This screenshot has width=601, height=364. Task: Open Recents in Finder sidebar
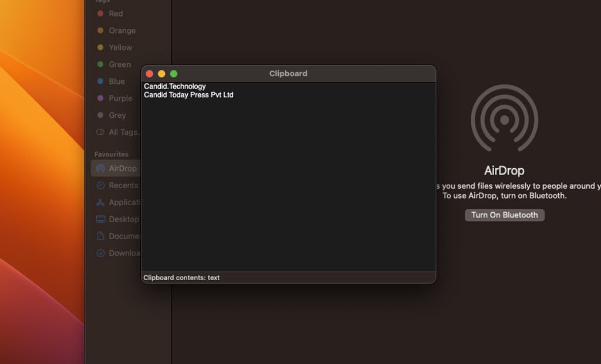123,185
